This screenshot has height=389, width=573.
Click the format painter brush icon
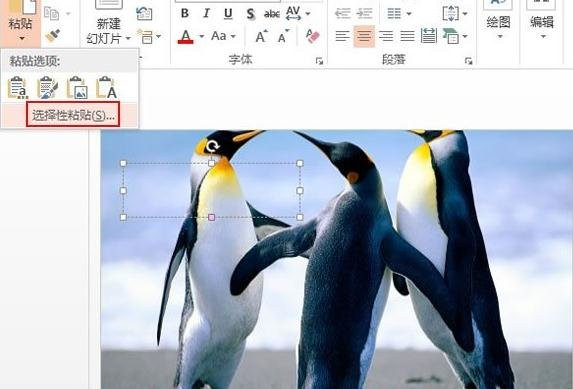pyautogui.click(x=53, y=35)
